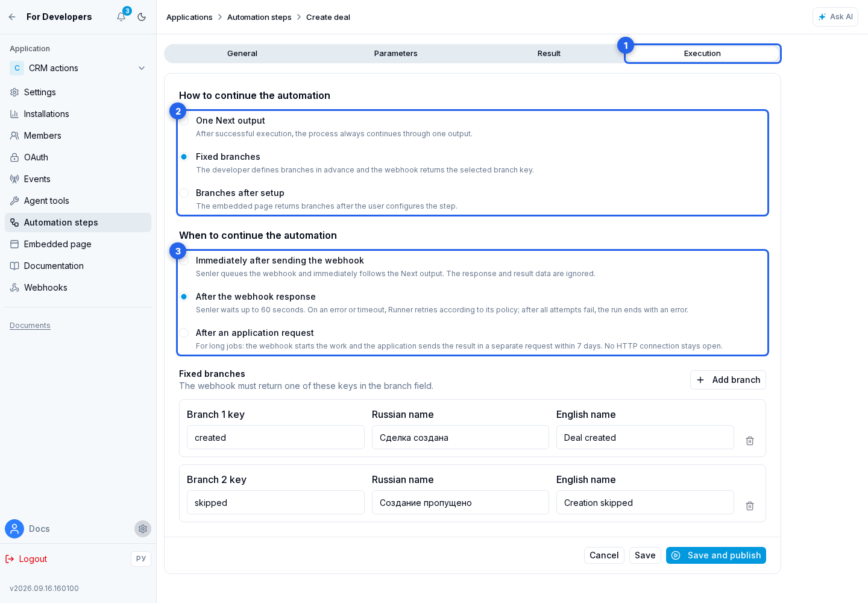Screen dimensions: 868x603
Task: Click Add branch button
Action: [x=728, y=380]
